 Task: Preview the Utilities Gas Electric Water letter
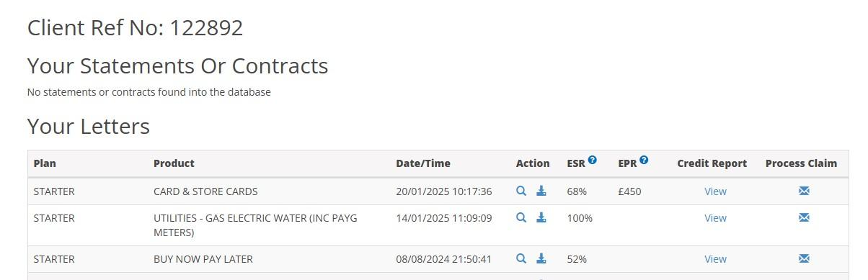(521, 217)
